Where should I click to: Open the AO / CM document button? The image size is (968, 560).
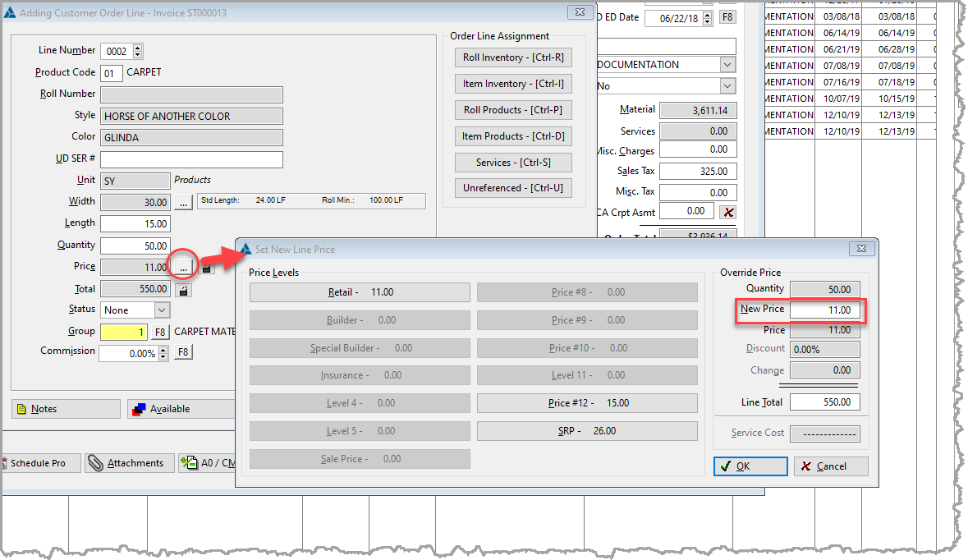click(x=208, y=463)
